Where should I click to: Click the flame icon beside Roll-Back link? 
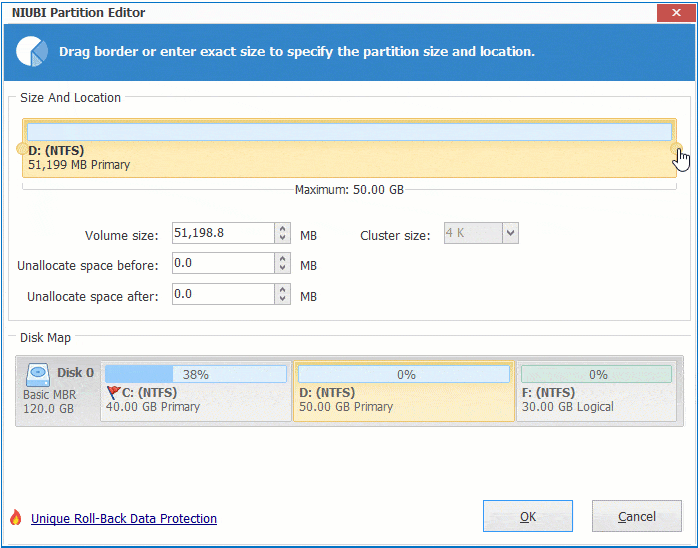click(15, 518)
